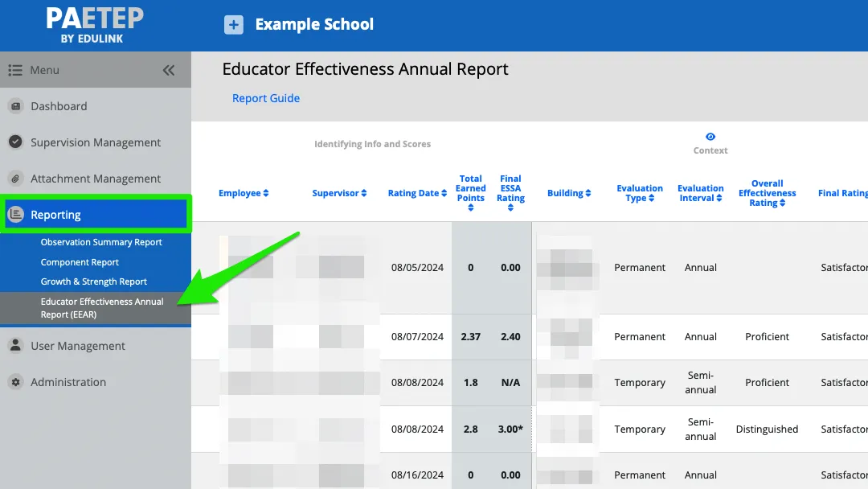Open Administration via the gear icon
Image resolution: width=868 pixels, height=489 pixels.
pos(17,382)
